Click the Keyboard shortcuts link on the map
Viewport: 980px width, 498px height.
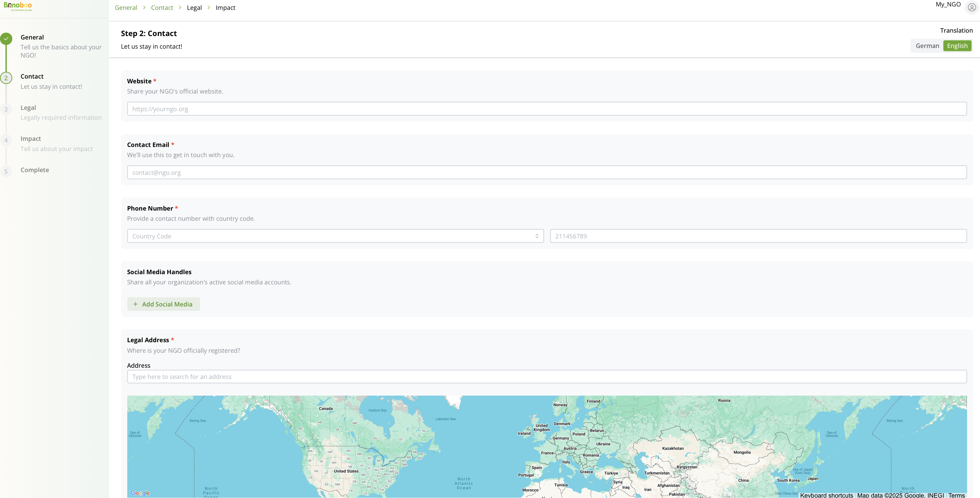(x=826, y=495)
